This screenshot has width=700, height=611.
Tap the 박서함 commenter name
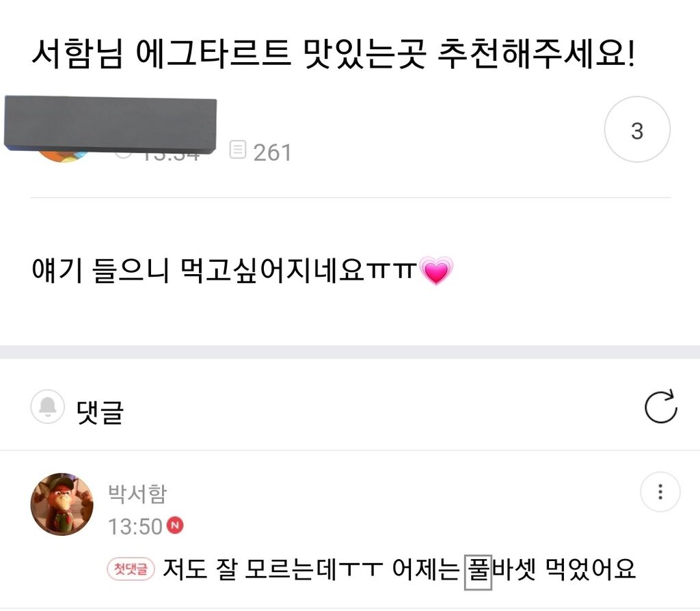137,493
